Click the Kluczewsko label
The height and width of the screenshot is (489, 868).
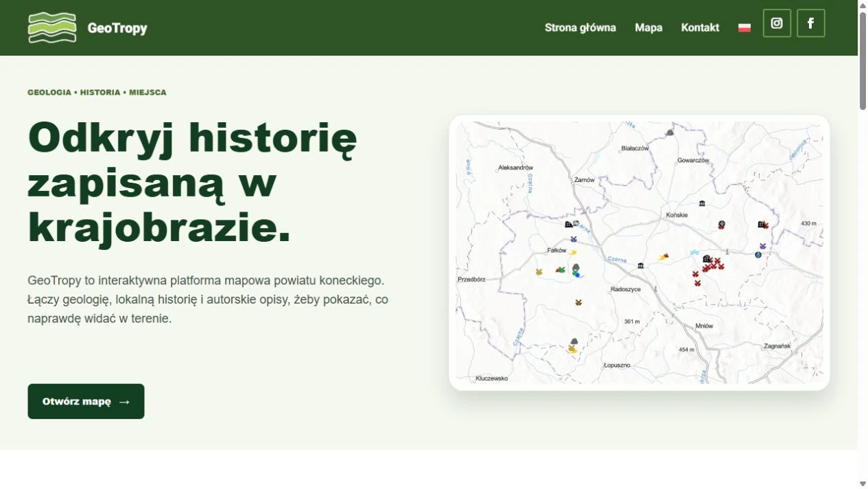point(492,378)
